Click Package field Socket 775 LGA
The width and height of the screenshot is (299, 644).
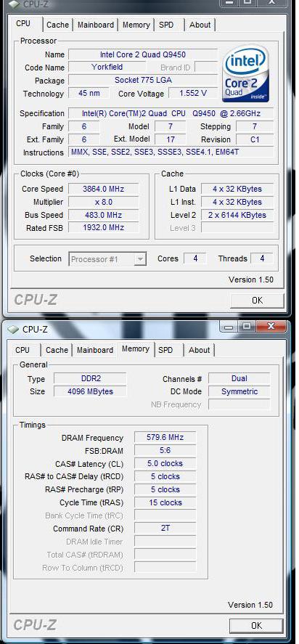(143, 80)
